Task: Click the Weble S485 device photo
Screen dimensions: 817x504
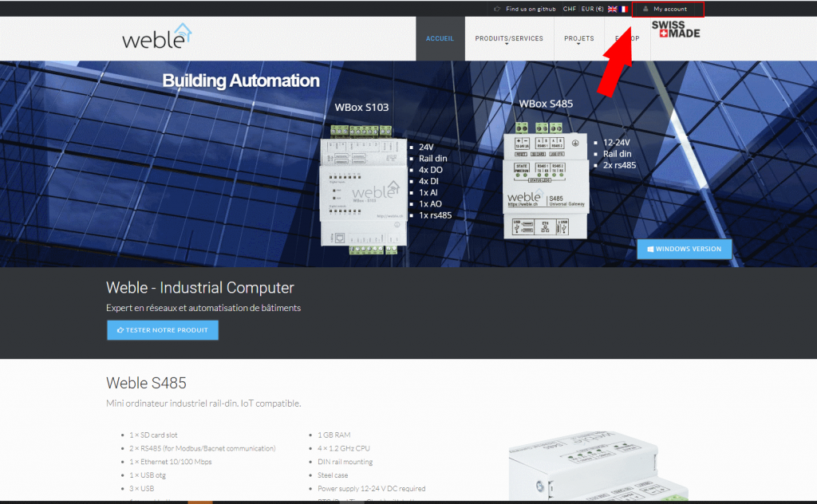Action: tap(599, 465)
